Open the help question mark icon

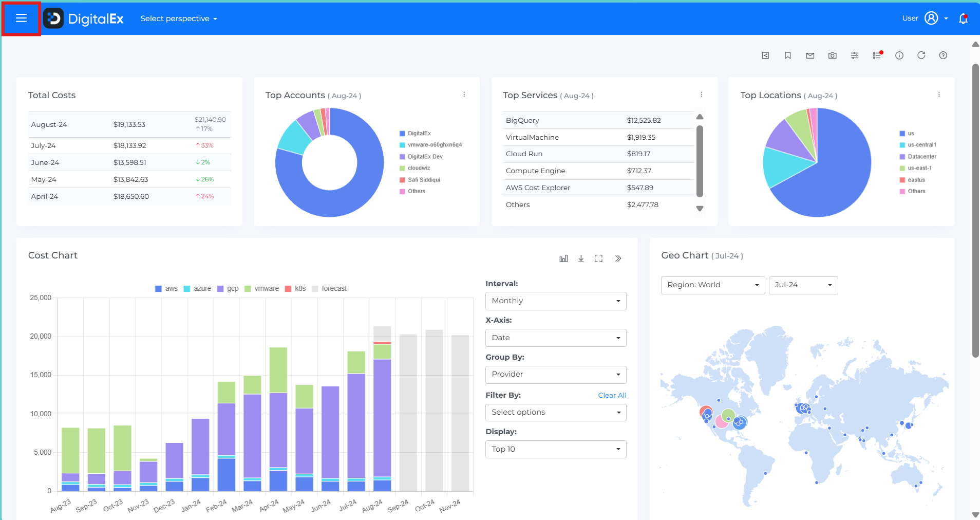pyautogui.click(x=944, y=55)
